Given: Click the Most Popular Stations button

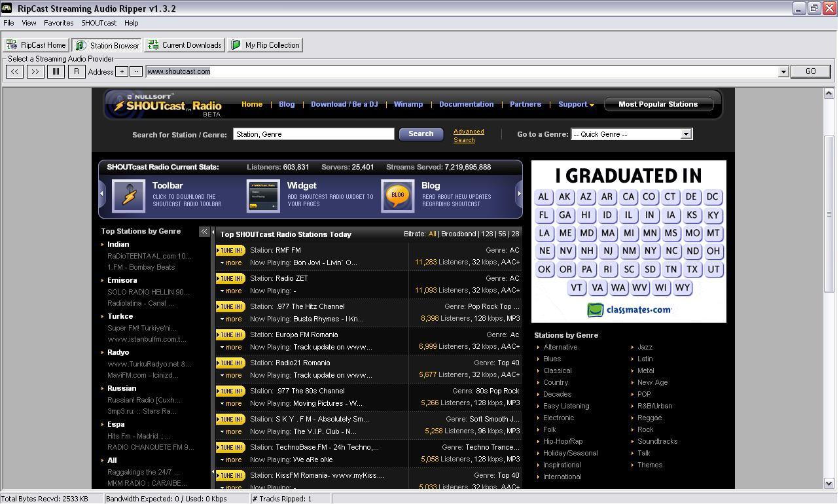Looking at the screenshot, I should 658,104.
